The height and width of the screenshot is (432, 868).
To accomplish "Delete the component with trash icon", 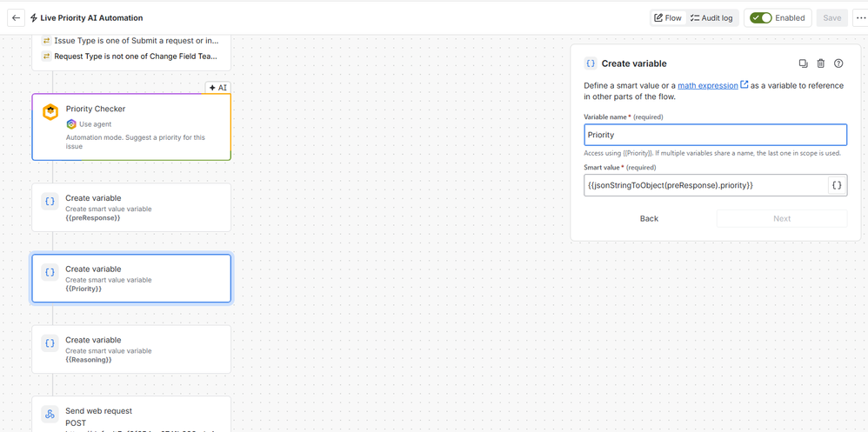I will pos(821,63).
